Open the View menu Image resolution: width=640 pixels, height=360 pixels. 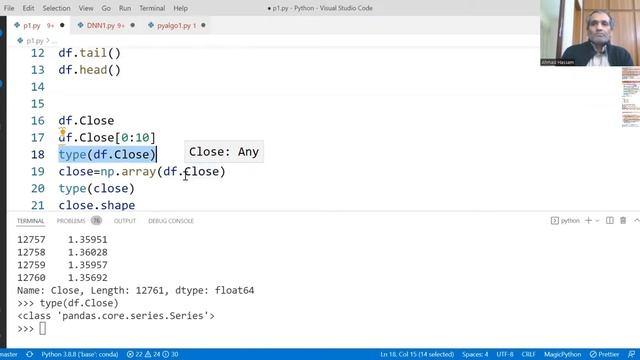click(x=86, y=8)
